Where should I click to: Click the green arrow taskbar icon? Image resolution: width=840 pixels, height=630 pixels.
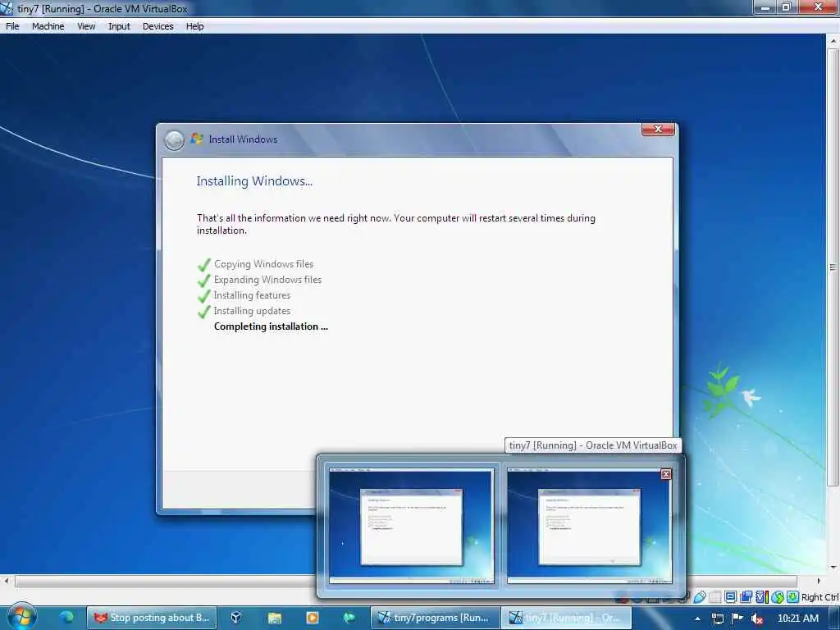[349, 618]
